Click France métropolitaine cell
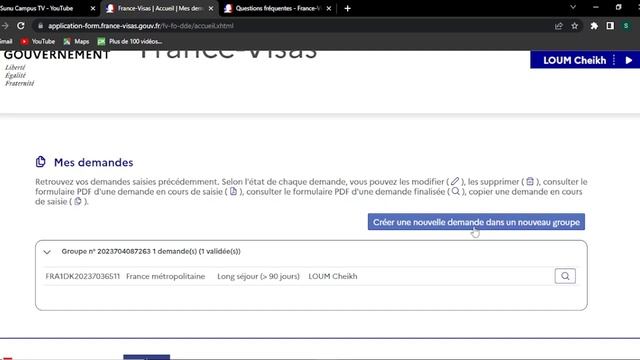This screenshot has width=640, height=360. [x=165, y=276]
